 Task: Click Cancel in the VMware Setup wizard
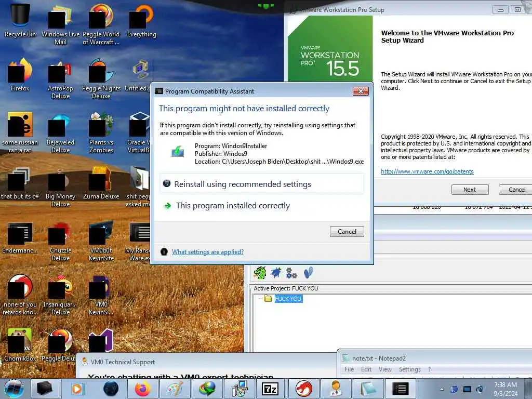point(516,190)
